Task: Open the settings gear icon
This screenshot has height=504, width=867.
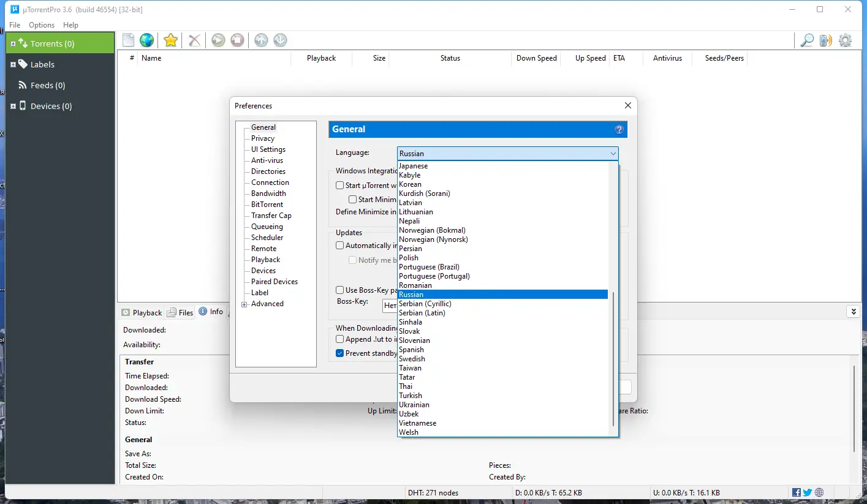Action: [x=846, y=40]
